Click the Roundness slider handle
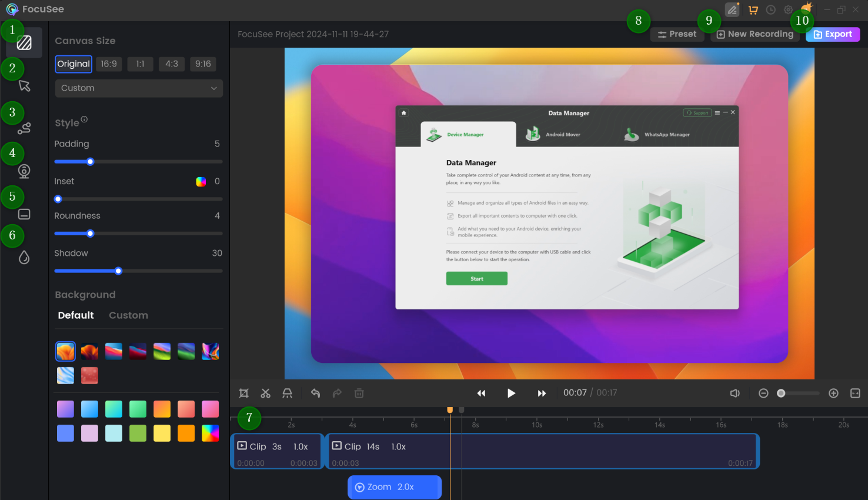This screenshot has height=500, width=868. click(90, 234)
